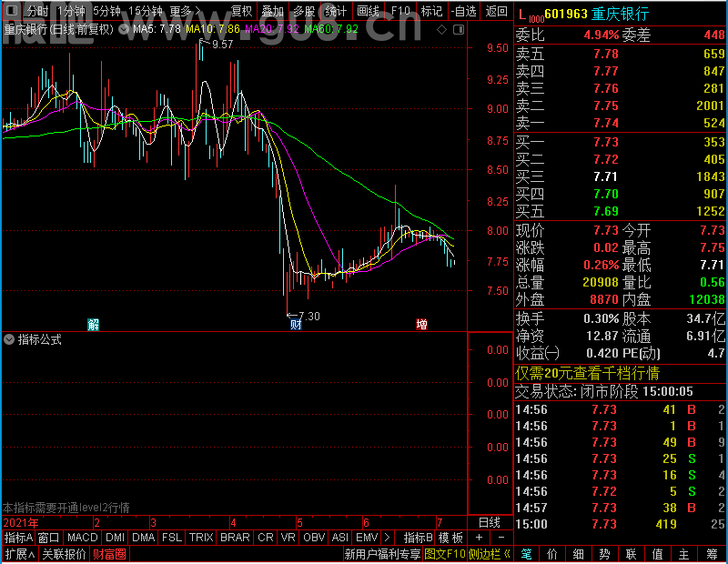Open the 财富圈 tab
This screenshot has width=728, height=564.
109,554
